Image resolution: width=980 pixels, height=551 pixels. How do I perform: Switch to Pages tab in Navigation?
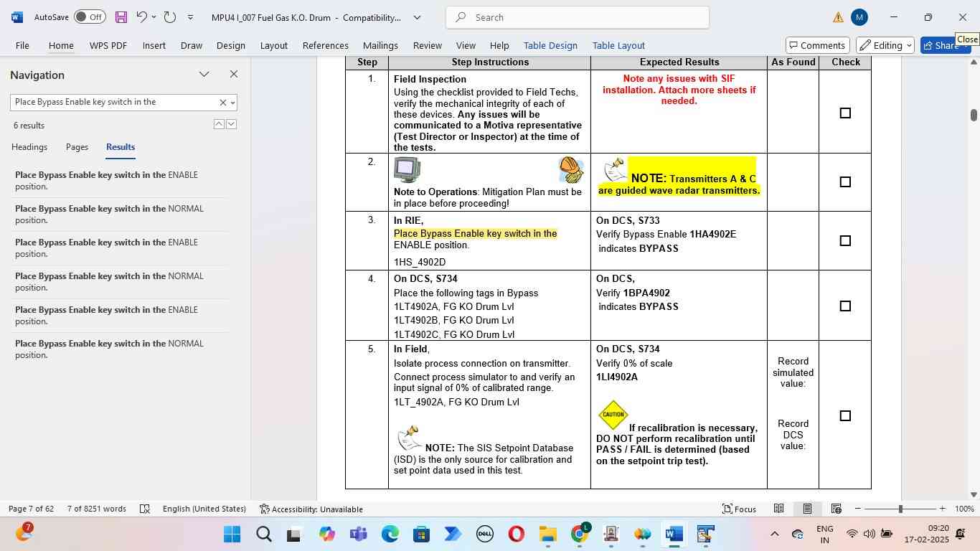click(77, 147)
